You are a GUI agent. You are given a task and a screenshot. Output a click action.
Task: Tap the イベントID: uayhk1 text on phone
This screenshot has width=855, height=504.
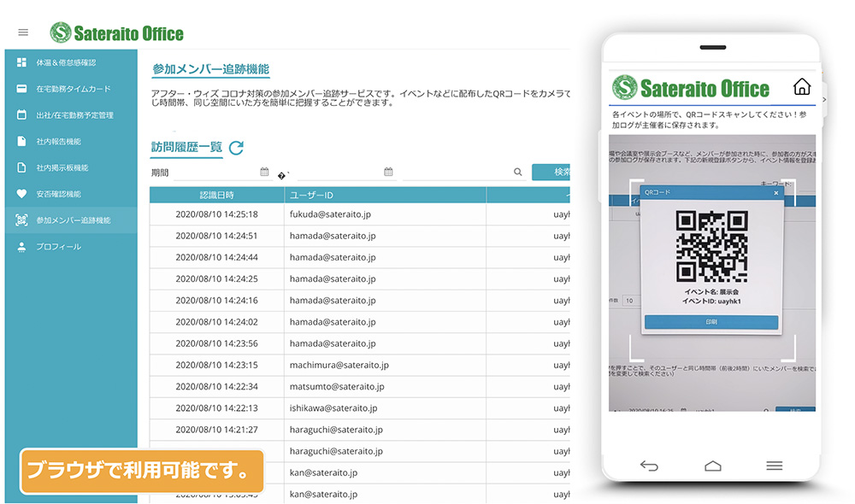tap(711, 302)
